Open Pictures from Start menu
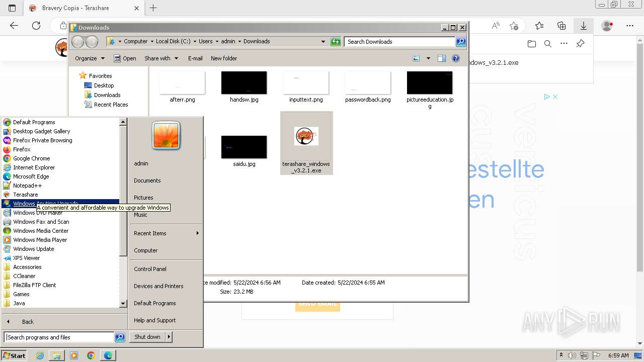Image resolution: width=644 pixels, height=362 pixels. pyautogui.click(x=143, y=198)
